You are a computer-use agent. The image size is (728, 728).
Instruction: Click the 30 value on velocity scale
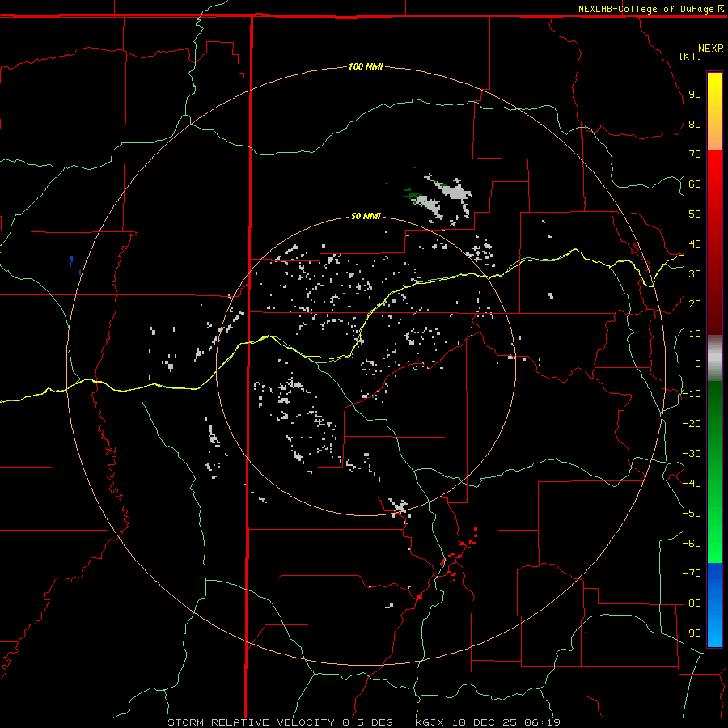695,274
